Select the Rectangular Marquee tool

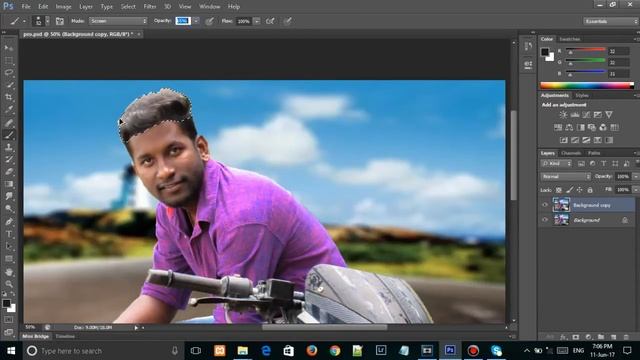point(9,60)
